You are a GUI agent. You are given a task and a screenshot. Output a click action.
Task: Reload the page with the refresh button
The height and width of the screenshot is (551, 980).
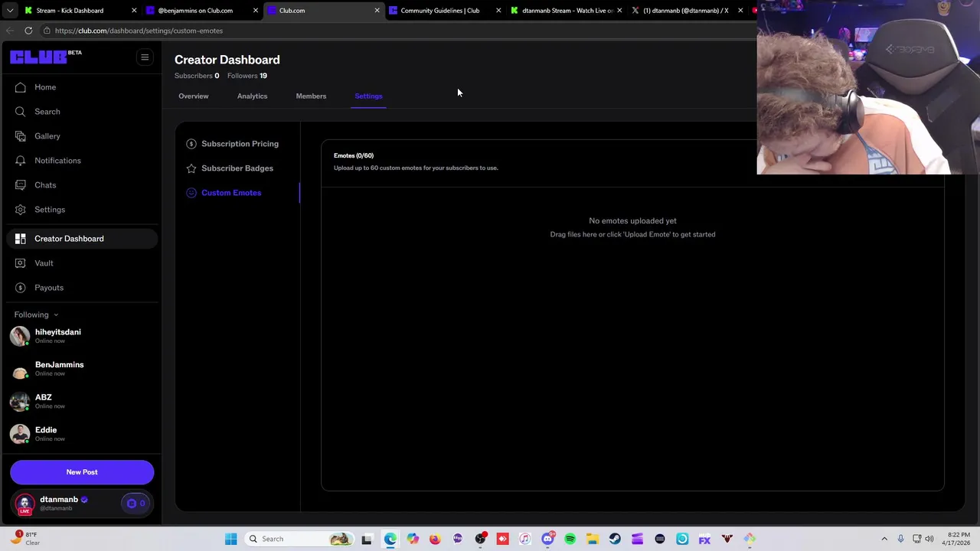coord(28,31)
